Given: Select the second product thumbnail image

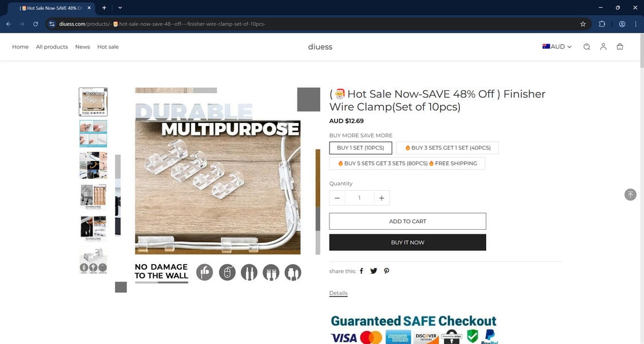Looking at the screenshot, I should tap(93, 134).
